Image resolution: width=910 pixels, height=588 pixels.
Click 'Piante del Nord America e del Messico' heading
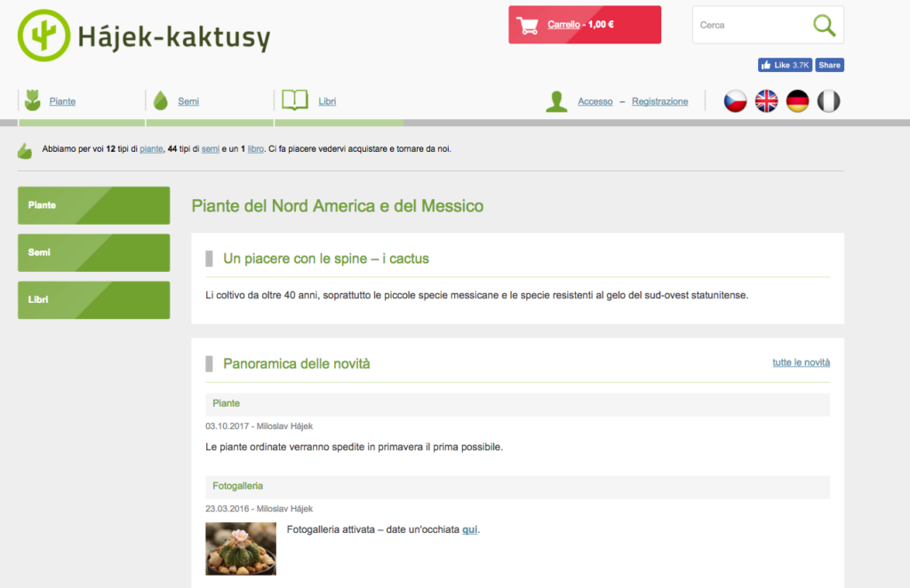tap(337, 206)
